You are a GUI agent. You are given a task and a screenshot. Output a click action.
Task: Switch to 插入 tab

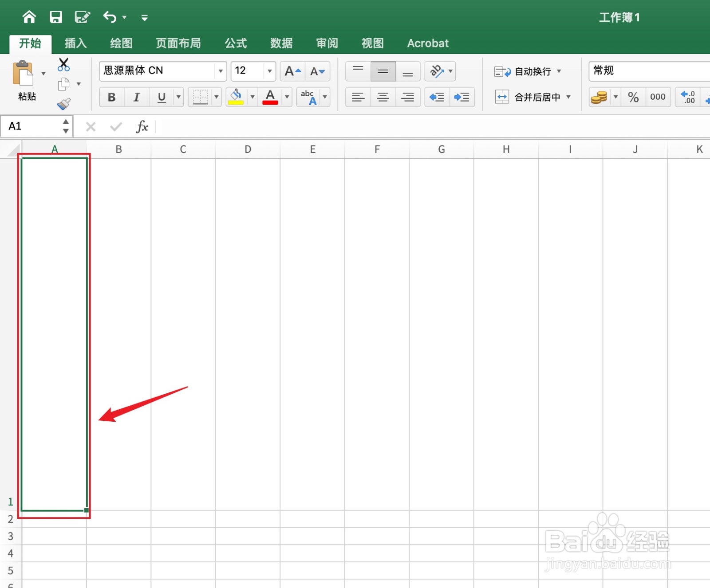point(75,43)
